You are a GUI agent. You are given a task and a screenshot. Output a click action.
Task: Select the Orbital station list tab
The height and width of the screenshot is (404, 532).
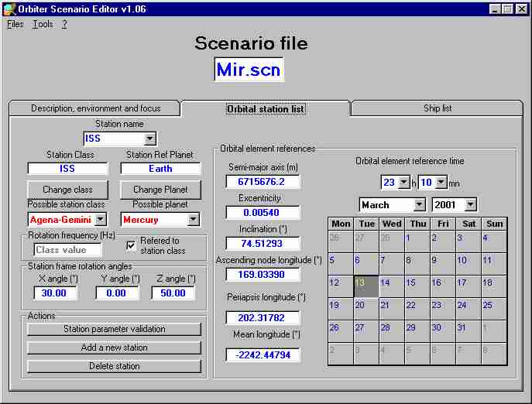point(266,109)
